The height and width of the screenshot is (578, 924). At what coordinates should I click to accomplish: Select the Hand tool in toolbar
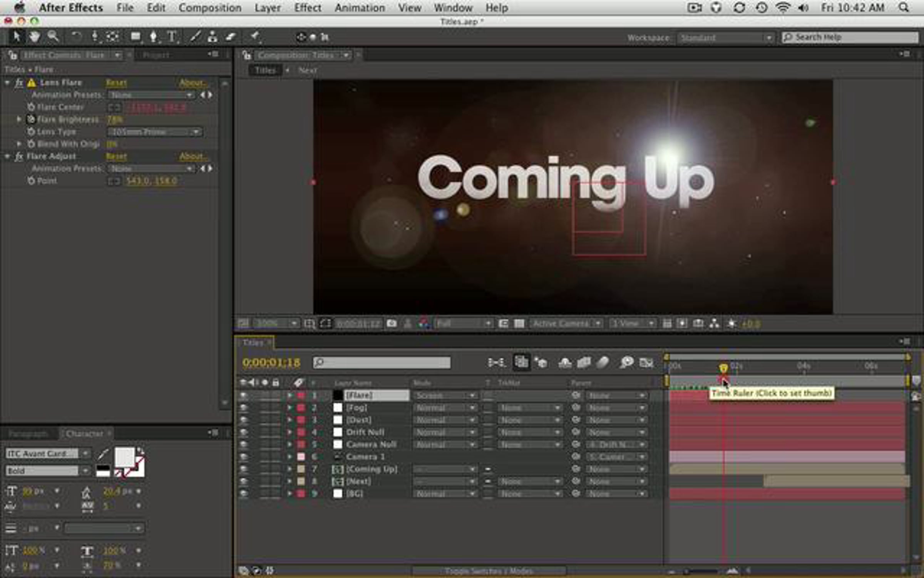pos(35,37)
